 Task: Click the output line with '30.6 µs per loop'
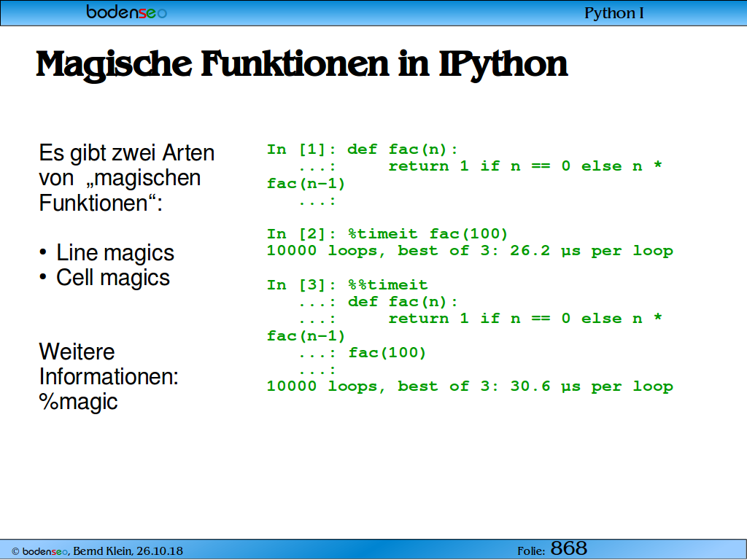click(470, 386)
